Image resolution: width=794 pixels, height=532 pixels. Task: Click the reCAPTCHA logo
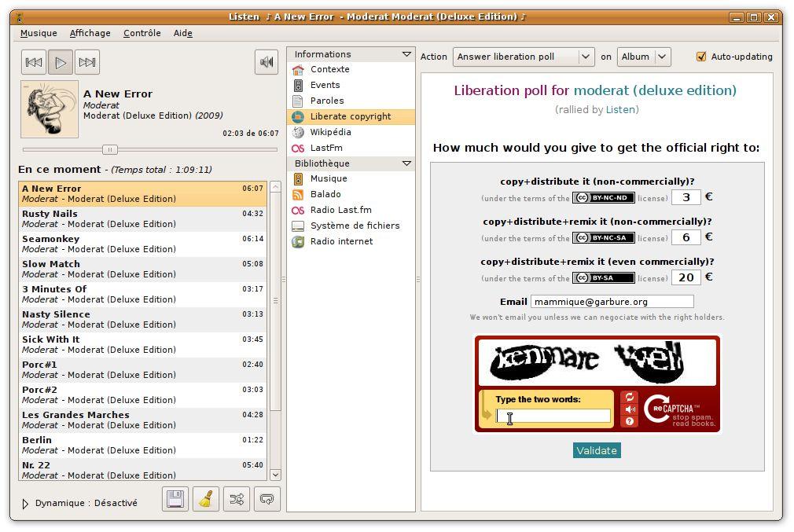click(x=679, y=409)
